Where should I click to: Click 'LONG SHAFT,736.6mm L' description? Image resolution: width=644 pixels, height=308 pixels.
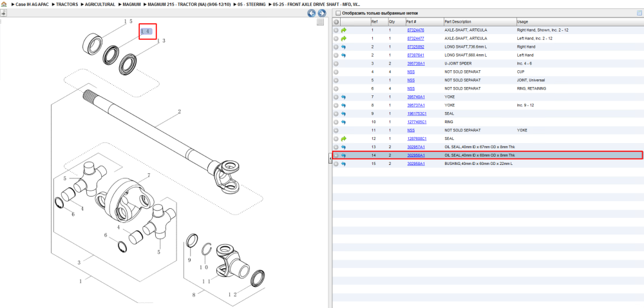point(466,47)
